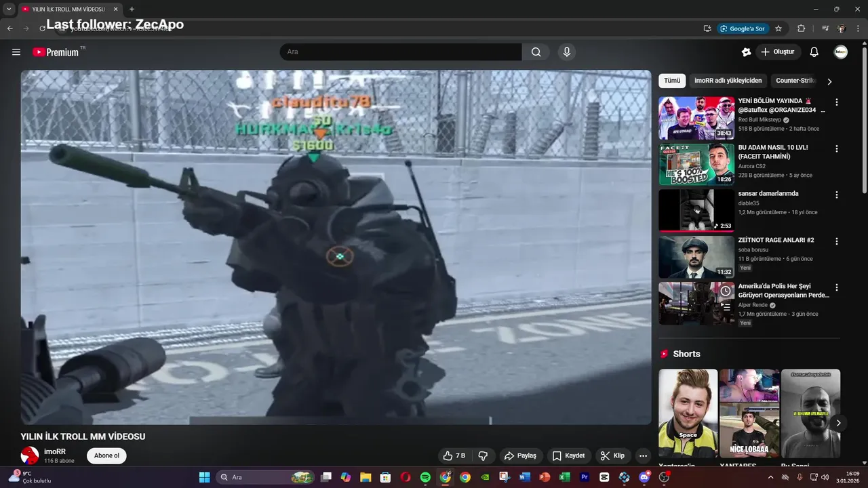Like the video with thumbs up
The height and width of the screenshot is (488, 868).
tap(454, 455)
